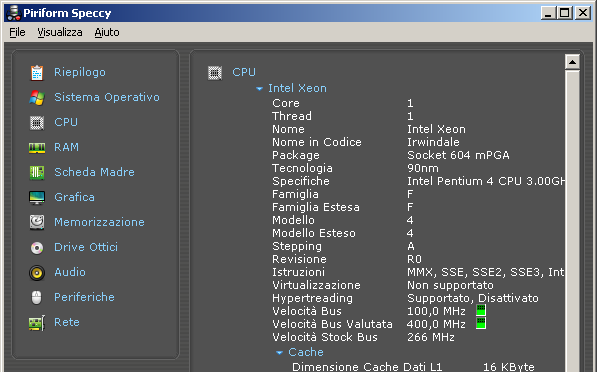
Task: Open the Memorizzazione section
Action: (99, 222)
